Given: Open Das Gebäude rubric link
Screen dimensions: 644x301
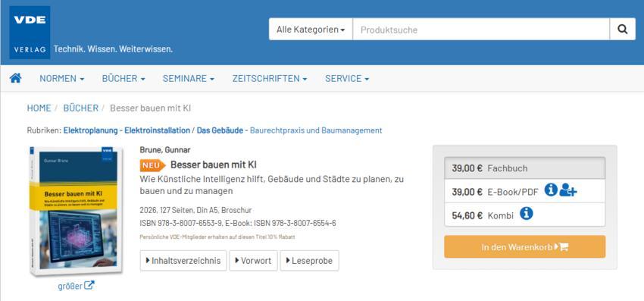Looking at the screenshot, I should click(x=220, y=130).
